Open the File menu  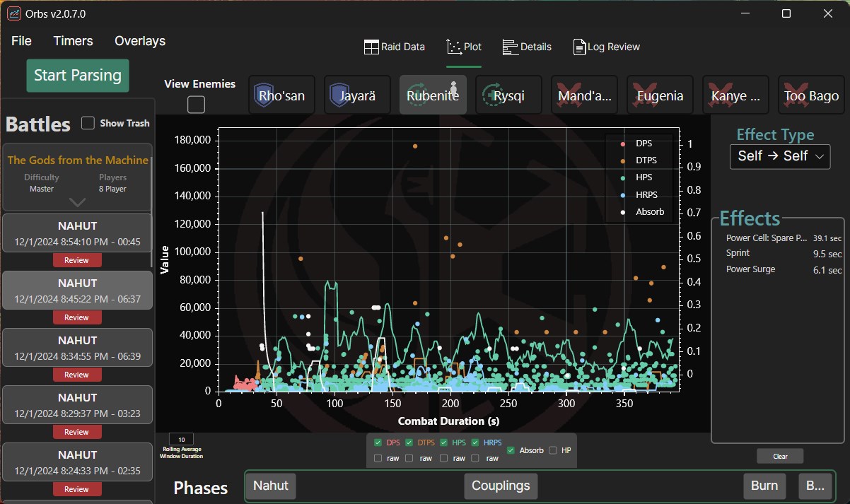click(21, 41)
